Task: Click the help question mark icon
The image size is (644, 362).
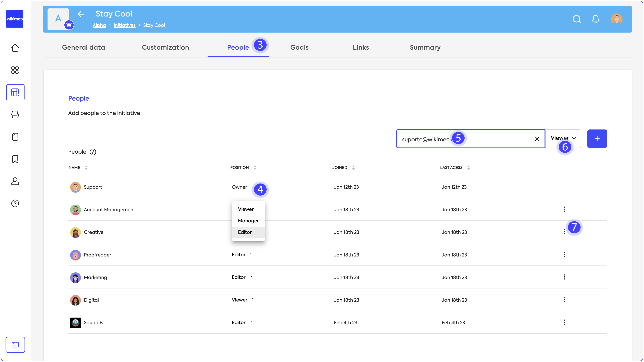Action: tap(15, 203)
